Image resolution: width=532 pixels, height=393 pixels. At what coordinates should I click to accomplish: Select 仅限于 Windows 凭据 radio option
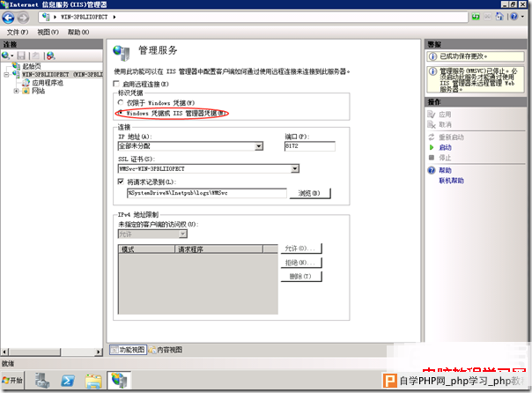coord(122,103)
